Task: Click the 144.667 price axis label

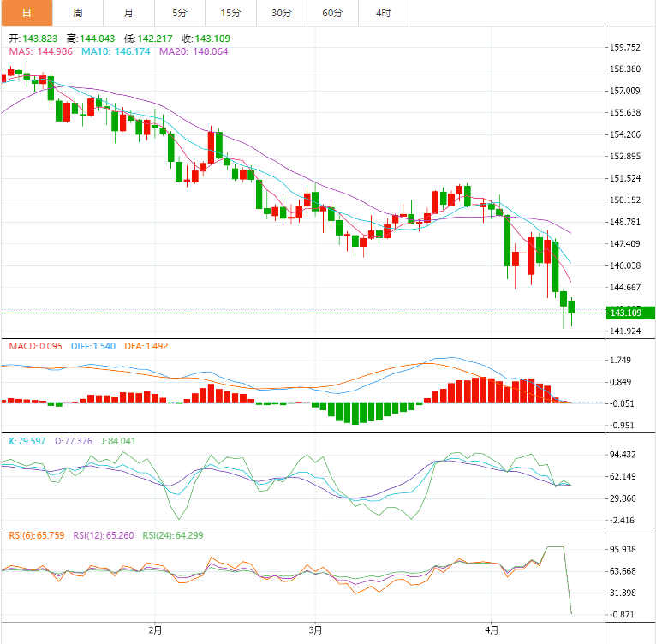Action: (624, 287)
